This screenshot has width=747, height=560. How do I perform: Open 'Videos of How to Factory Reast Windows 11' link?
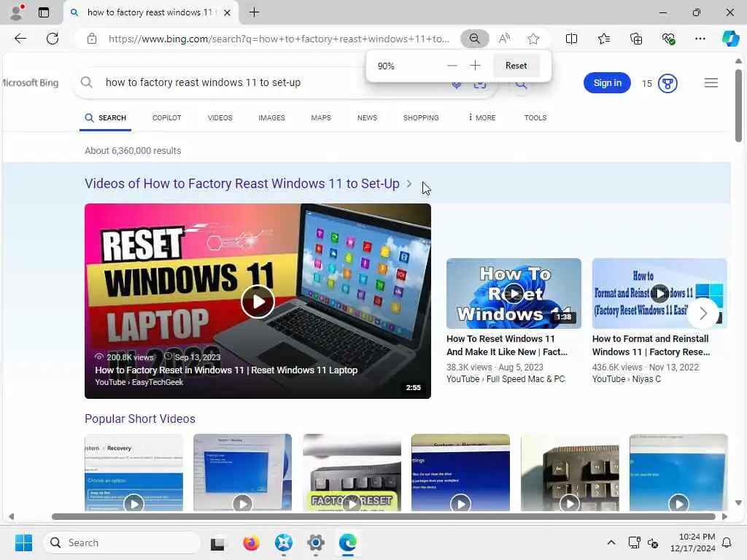[x=242, y=184]
